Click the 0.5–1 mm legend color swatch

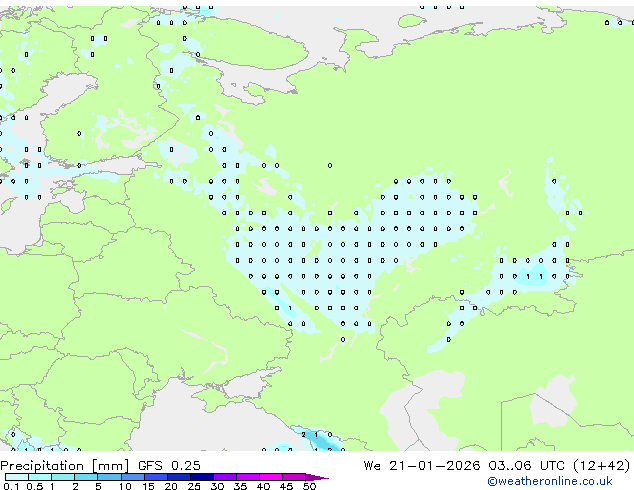(x=40, y=477)
